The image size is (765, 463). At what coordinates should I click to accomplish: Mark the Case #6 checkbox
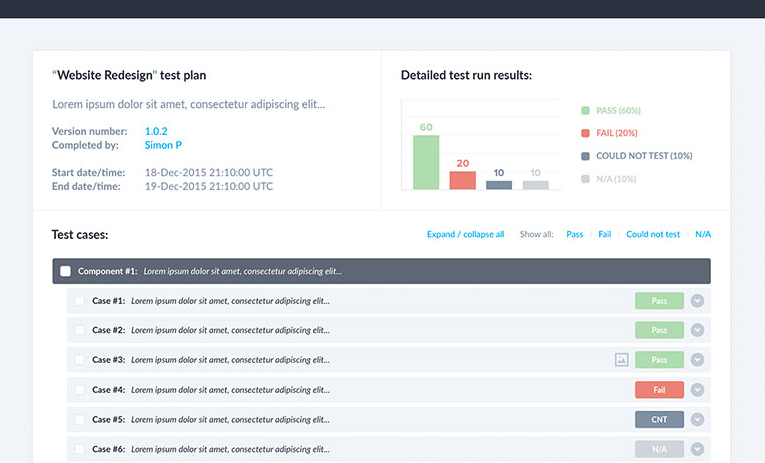pyautogui.click(x=80, y=449)
